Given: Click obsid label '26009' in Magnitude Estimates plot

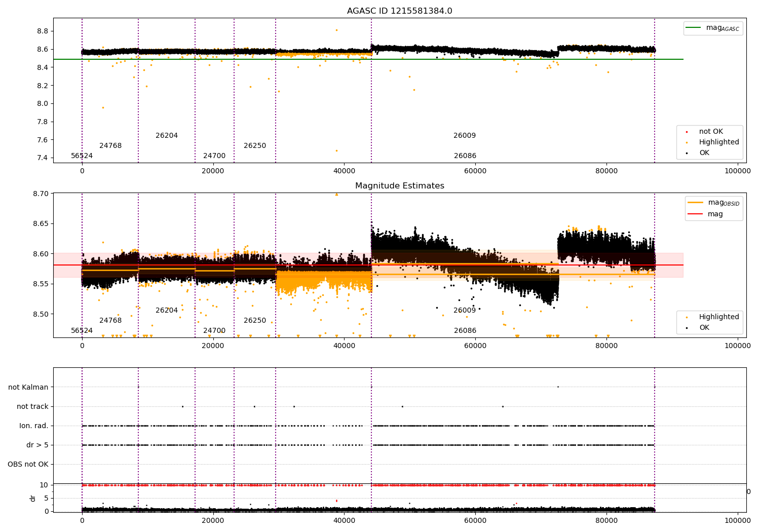Looking at the screenshot, I should pyautogui.click(x=465, y=311).
